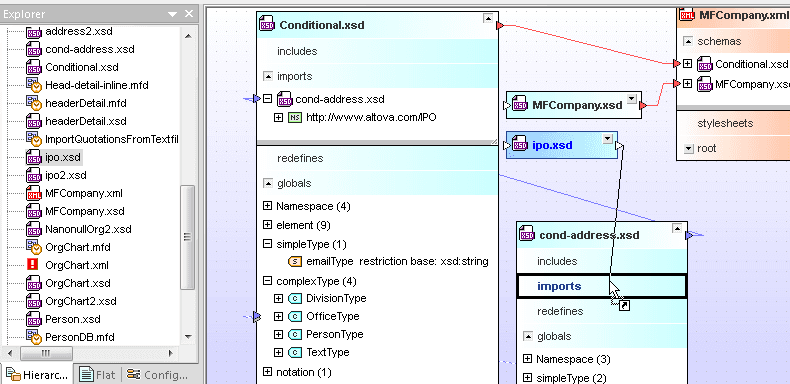
Task: Select OrgChart2.xsd in Explorer
Action: [x=81, y=301]
